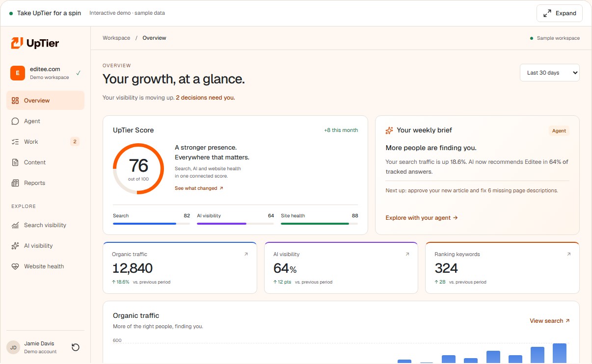The image size is (592, 364).
Task: Click the tallest bar in traffic chart
Action: 560,353
